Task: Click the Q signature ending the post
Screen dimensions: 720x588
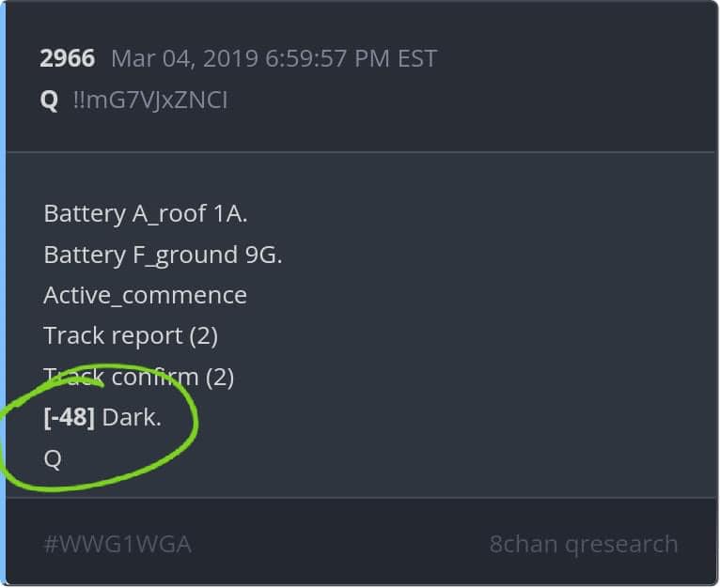Action: (53, 459)
